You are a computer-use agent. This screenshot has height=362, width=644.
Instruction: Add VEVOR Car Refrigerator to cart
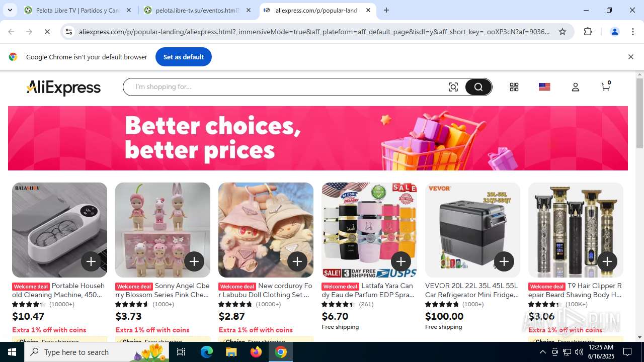click(x=504, y=261)
